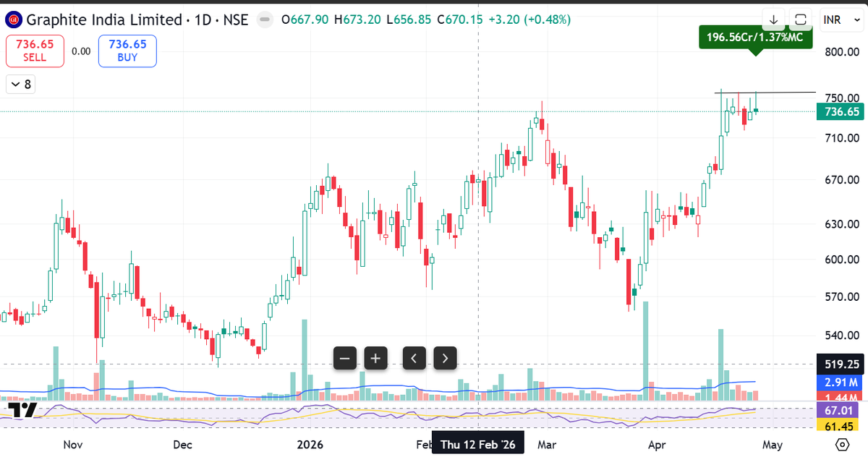Click the 2026 label on time axis
Screen dimensions: 868x457
tap(310, 444)
